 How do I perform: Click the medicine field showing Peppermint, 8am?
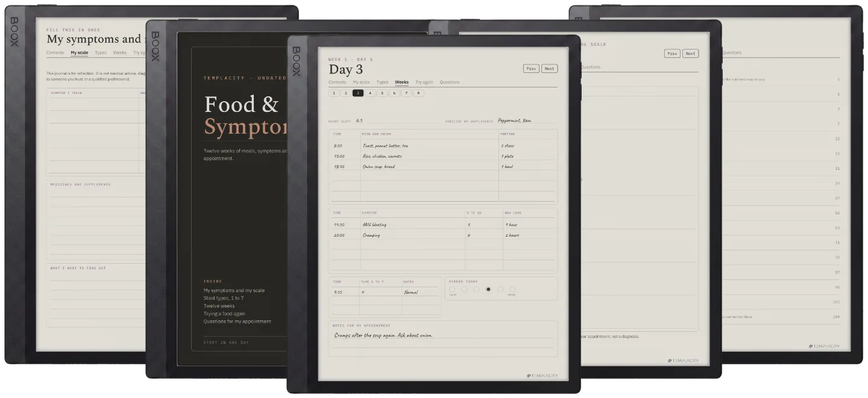[526, 120]
